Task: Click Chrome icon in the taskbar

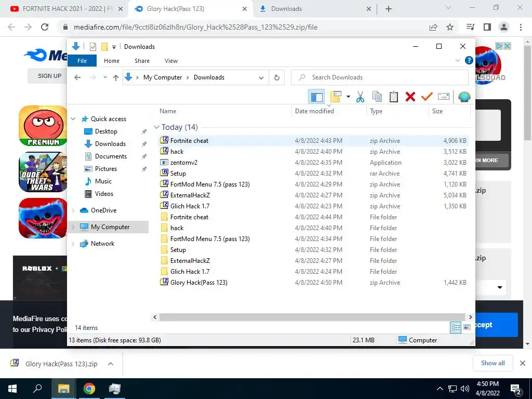Action: 89,389
